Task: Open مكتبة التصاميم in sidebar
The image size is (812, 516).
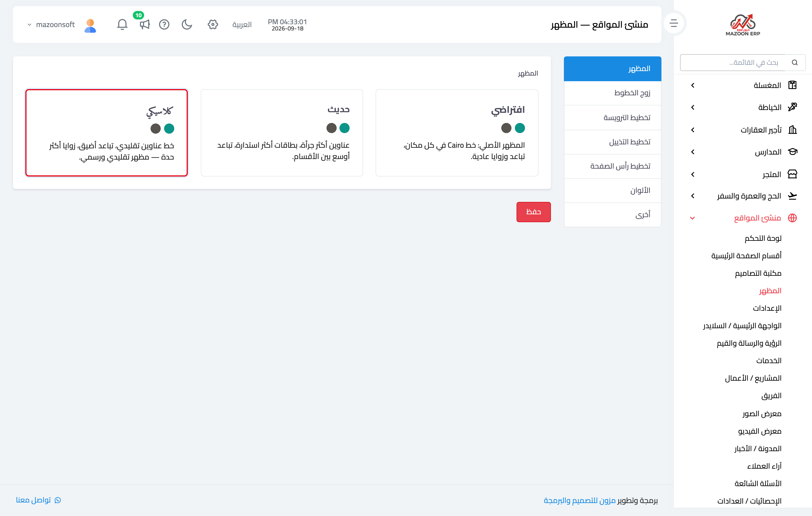Action: pyautogui.click(x=758, y=274)
